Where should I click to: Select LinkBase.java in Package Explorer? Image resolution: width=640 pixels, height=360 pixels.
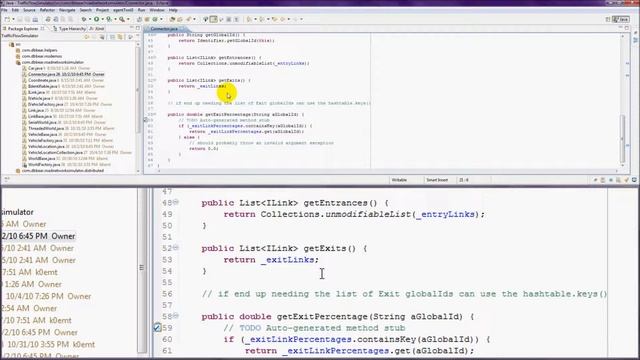pos(61,116)
